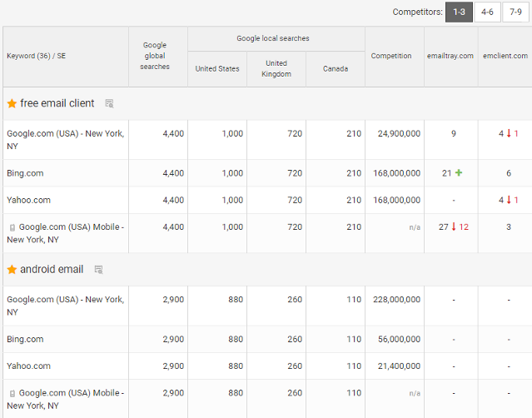Screen dimensions: 532x418
Task: Click competition value 21,400,000
Action: tap(399, 366)
